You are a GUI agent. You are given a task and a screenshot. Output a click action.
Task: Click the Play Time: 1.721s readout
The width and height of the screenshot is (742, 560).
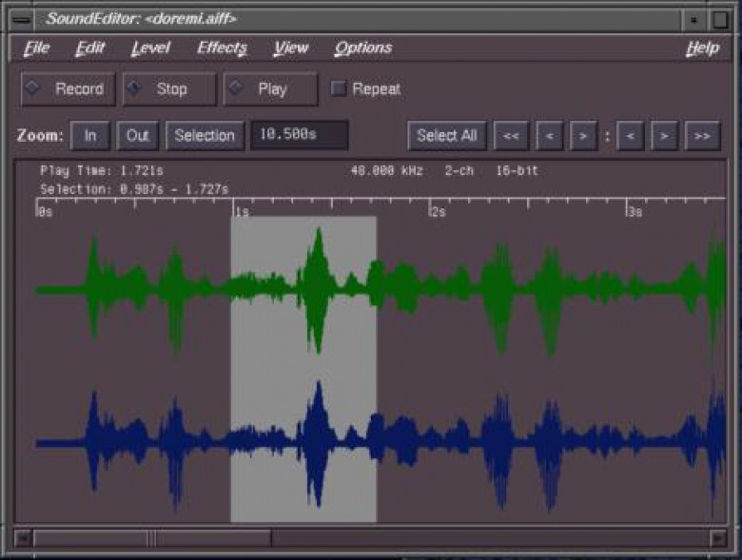102,171
